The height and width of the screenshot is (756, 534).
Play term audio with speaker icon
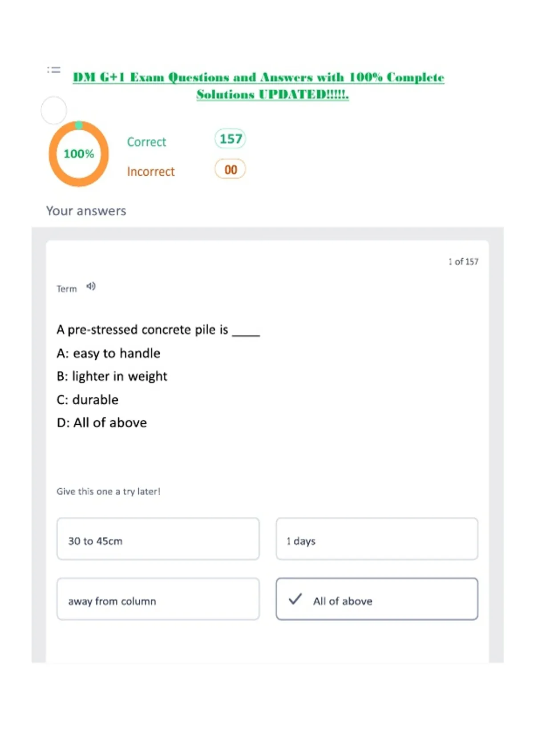click(91, 286)
